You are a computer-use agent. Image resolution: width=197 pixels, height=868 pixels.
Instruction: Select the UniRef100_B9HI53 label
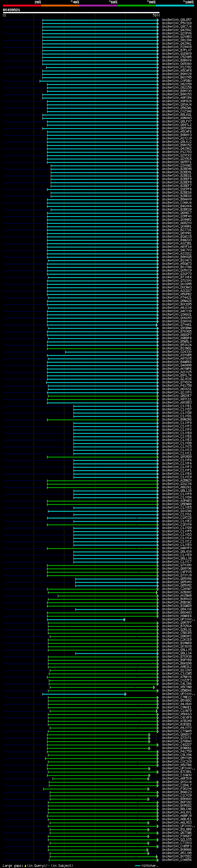[176, 94]
